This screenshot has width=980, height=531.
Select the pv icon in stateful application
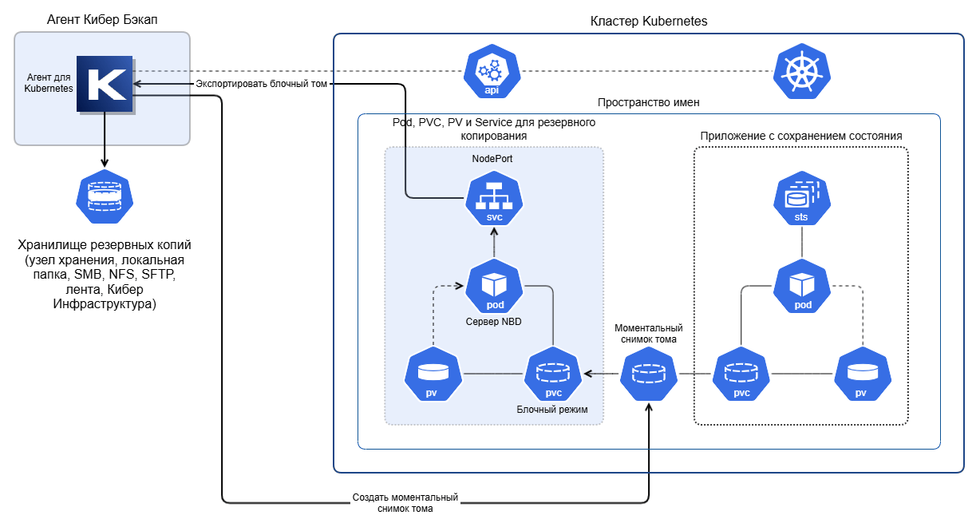pyautogui.click(x=863, y=374)
